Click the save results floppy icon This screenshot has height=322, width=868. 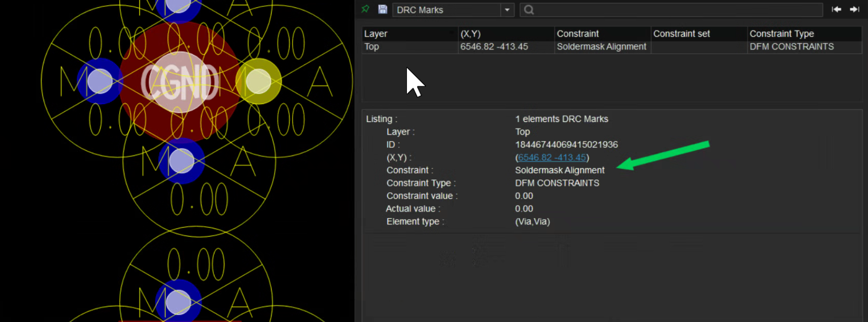click(x=382, y=9)
